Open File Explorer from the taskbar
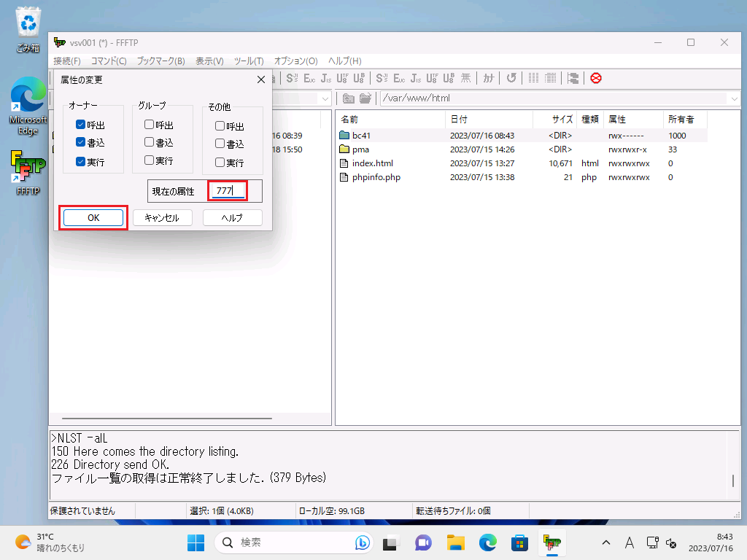This screenshot has width=747, height=560. click(x=456, y=542)
